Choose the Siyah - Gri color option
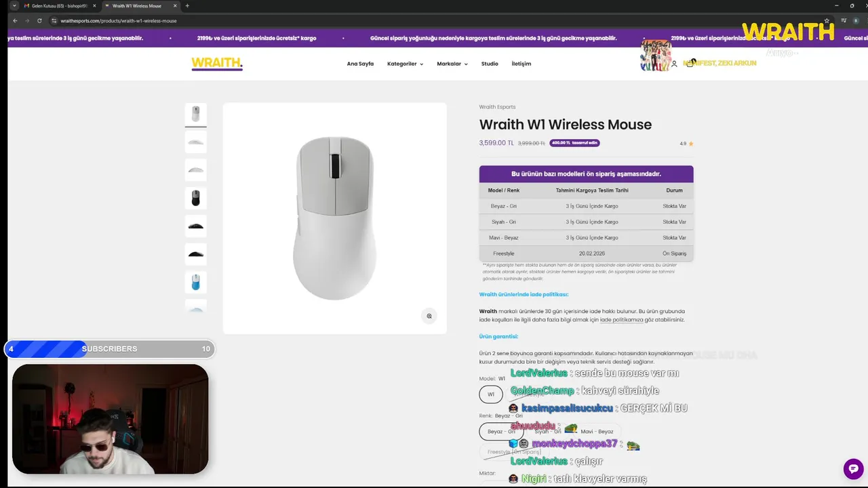This screenshot has width=868, height=488. point(548,431)
